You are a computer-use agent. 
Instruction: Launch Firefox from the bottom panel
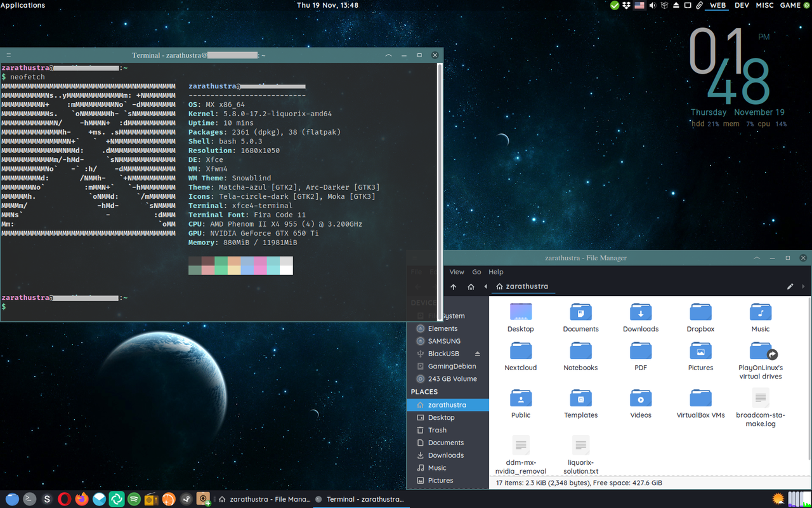81,499
